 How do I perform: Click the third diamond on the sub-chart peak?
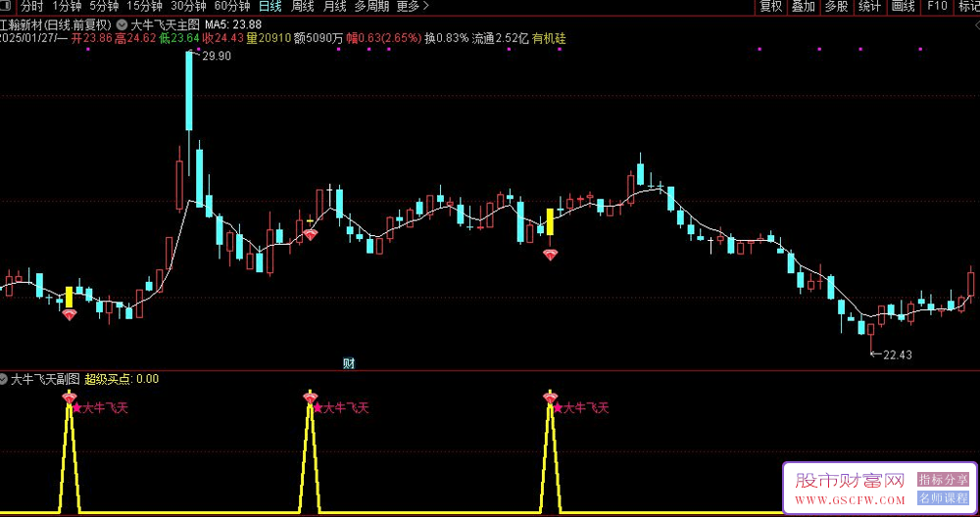point(550,398)
